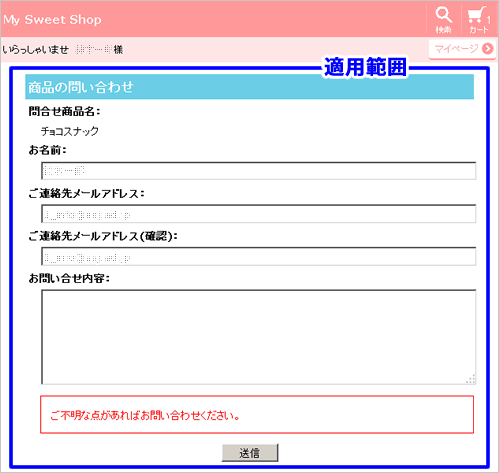The image size is (499, 473).
Task: Click the cart item count number
Action: [x=489, y=20]
